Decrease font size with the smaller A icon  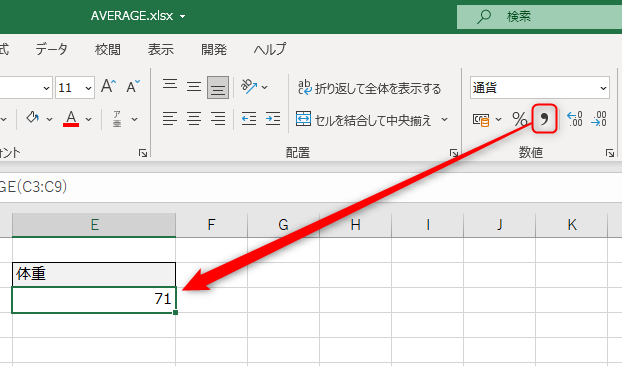click(133, 86)
